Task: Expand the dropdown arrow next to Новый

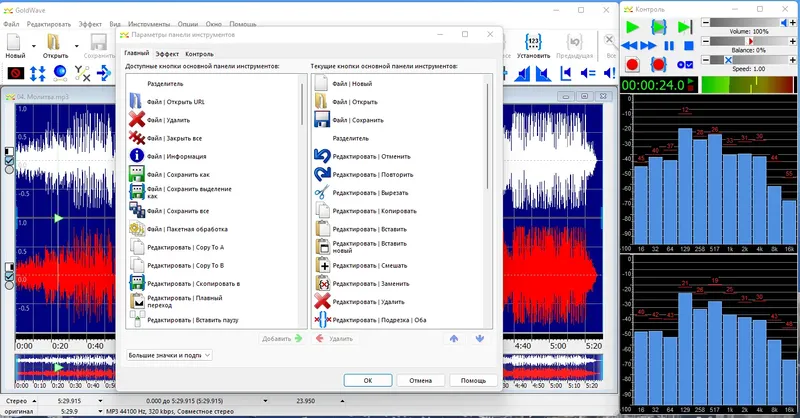Action: click(34, 45)
